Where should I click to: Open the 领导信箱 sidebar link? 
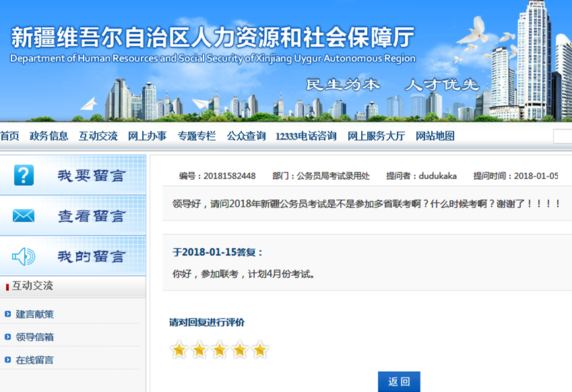(34, 337)
